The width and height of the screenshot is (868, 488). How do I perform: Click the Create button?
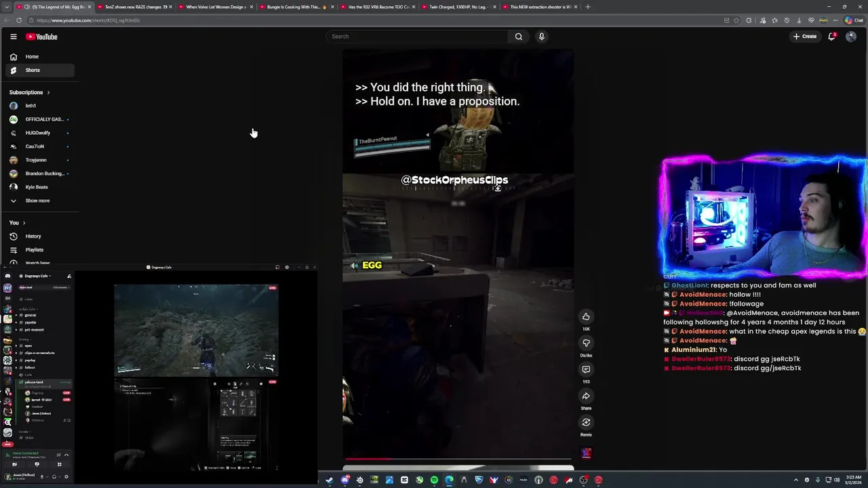click(x=805, y=37)
